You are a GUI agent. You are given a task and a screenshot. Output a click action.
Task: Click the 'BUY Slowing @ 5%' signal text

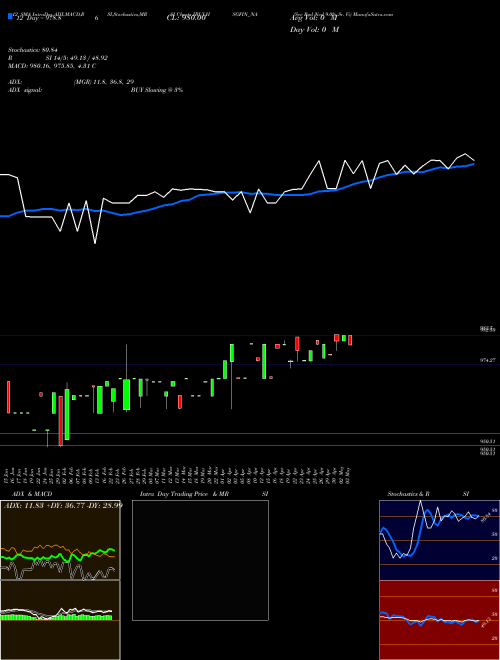pyautogui.click(x=157, y=90)
